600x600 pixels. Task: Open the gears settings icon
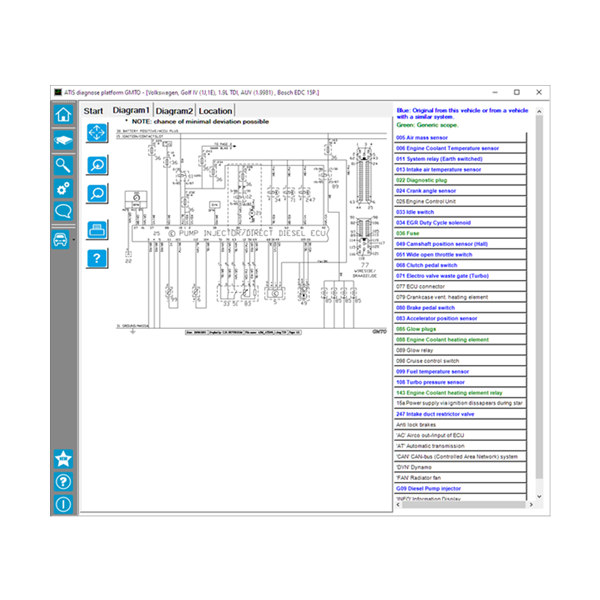tap(63, 189)
